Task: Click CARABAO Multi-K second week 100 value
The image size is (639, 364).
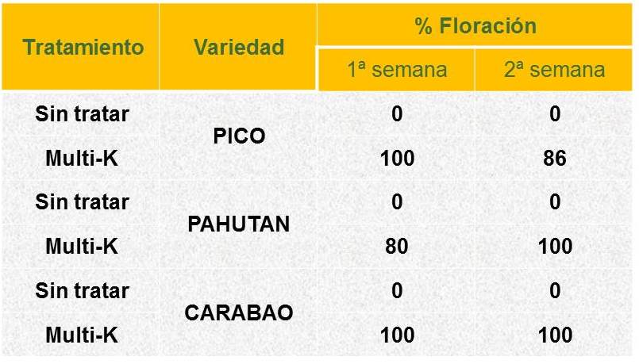Action: pos(555,335)
